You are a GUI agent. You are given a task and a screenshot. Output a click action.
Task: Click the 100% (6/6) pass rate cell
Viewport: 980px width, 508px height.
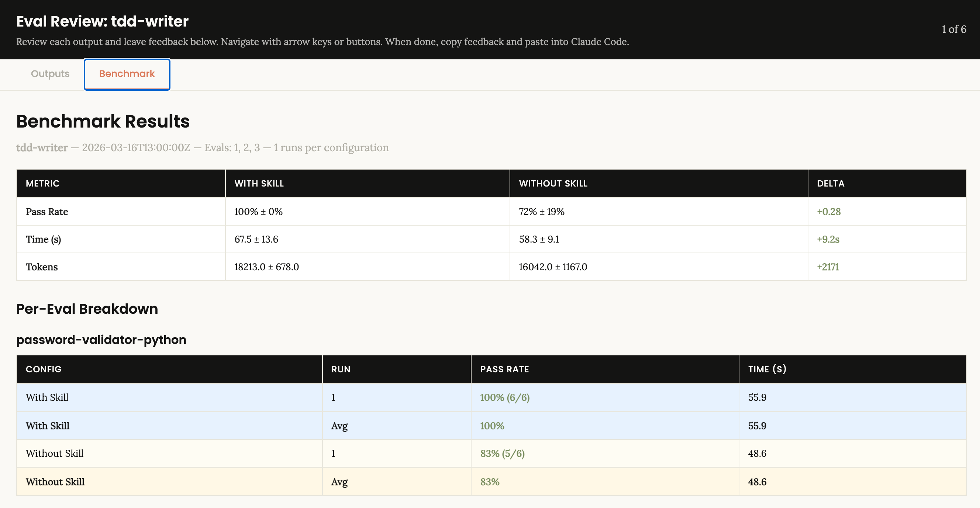tap(504, 397)
